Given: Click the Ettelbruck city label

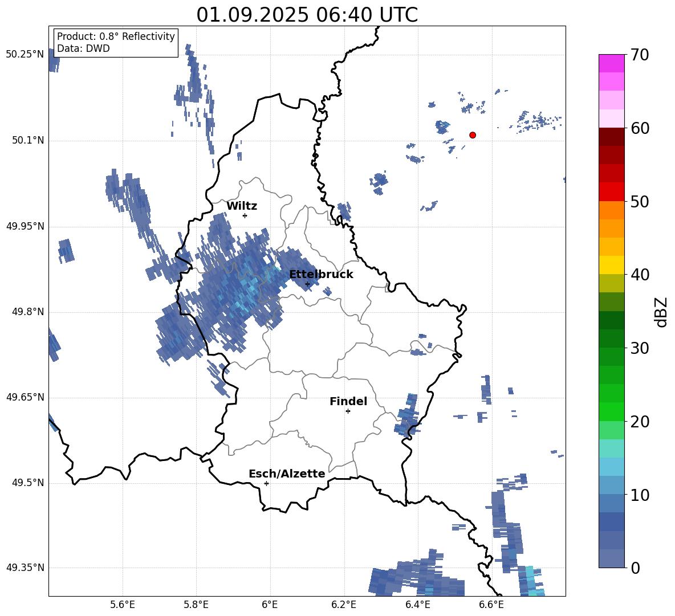Looking at the screenshot, I should pyautogui.click(x=321, y=275).
